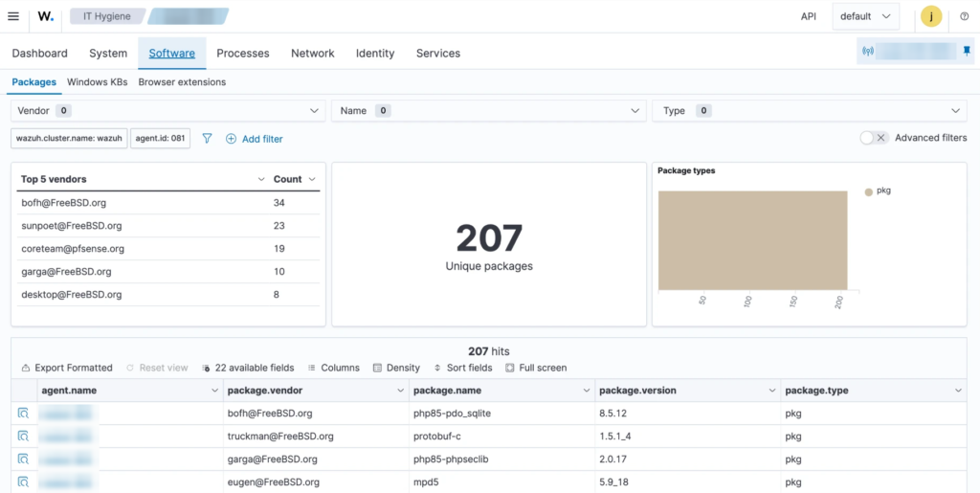Open the Columns settings
Screen dimensions: 980x493
[x=334, y=368]
